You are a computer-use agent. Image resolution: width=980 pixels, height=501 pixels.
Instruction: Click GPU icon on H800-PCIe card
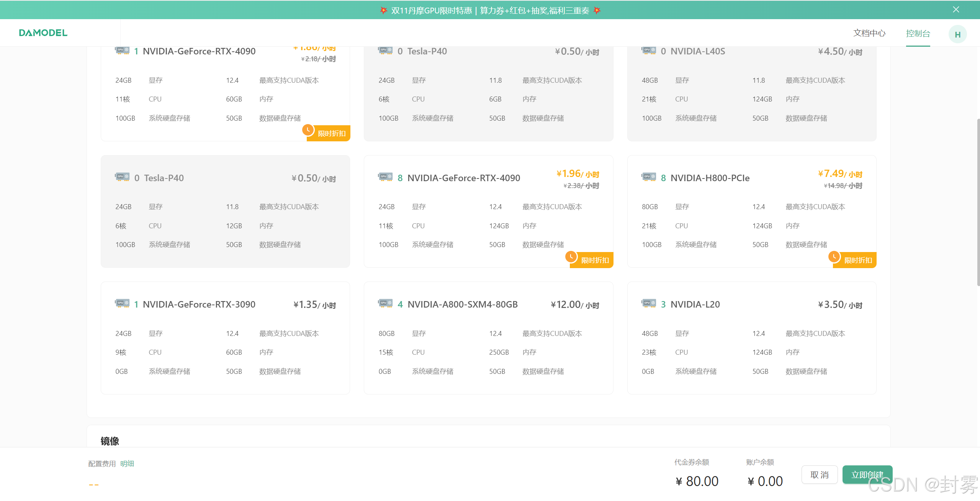pos(649,177)
